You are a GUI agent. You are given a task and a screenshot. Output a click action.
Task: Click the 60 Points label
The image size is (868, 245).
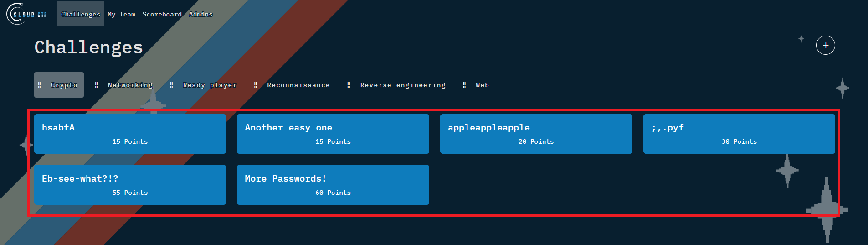pyautogui.click(x=333, y=193)
